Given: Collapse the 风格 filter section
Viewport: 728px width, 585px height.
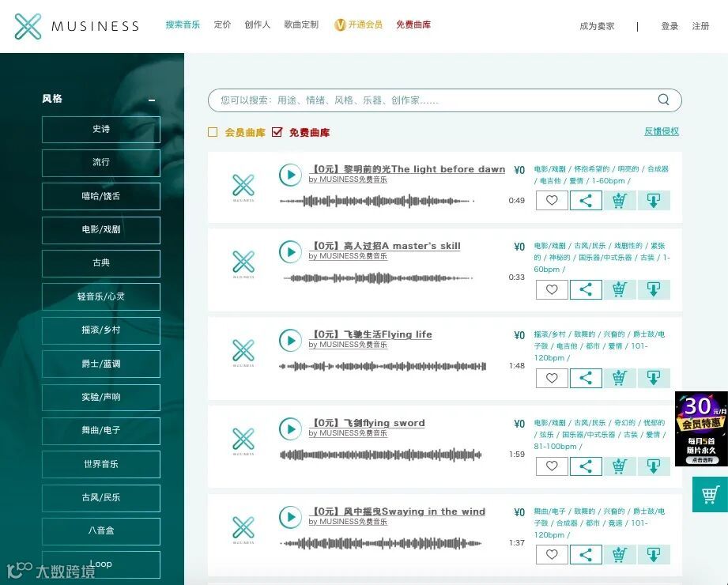Looking at the screenshot, I should pyautogui.click(x=152, y=100).
